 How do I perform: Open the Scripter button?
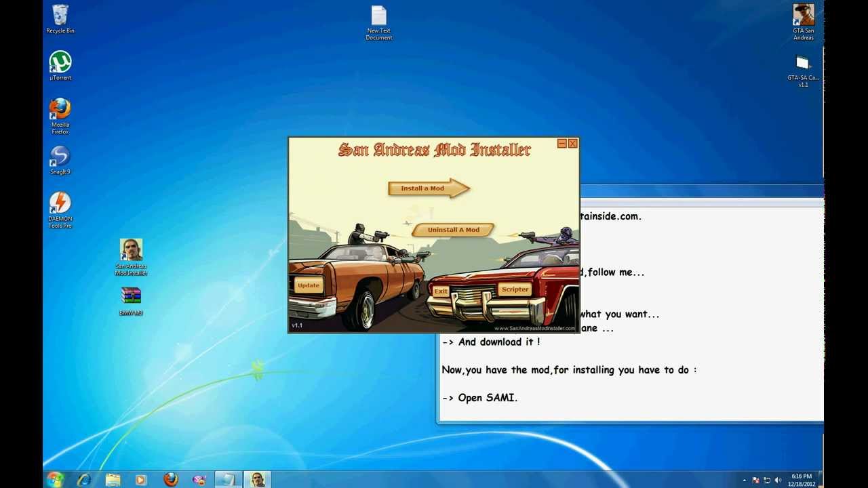(515, 289)
